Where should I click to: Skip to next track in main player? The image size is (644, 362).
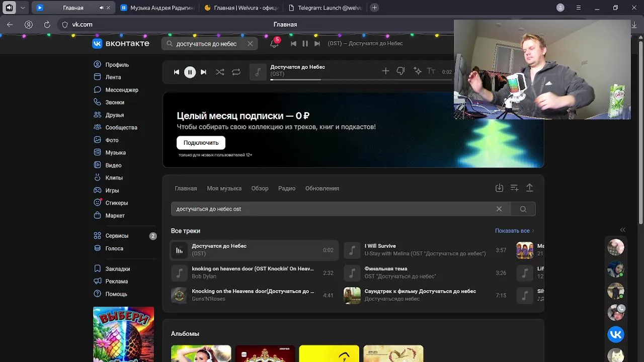[203, 72]
